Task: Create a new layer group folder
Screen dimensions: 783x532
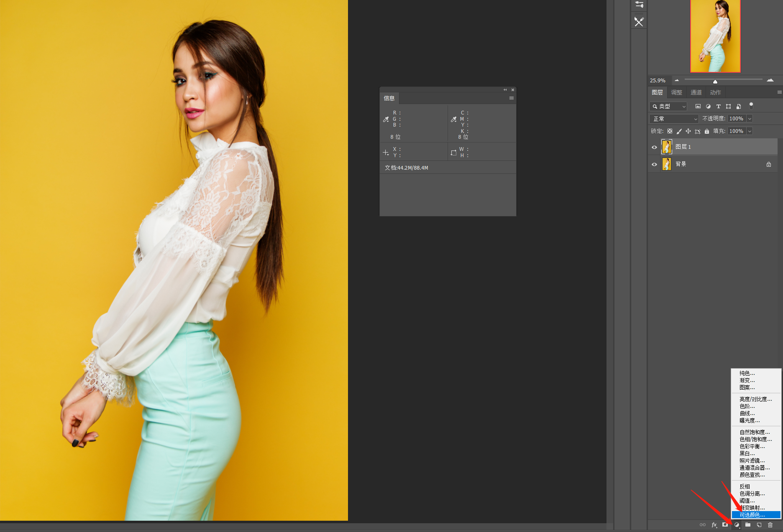Action: [748, 525]
